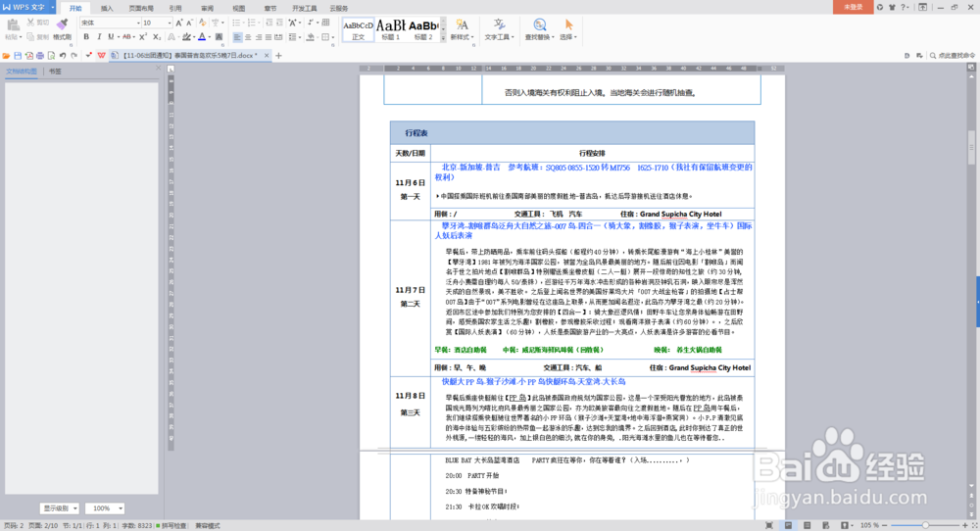Toggle bold formatting with B button
This screenshot has height=531, width=980.
tap(86, 37)
